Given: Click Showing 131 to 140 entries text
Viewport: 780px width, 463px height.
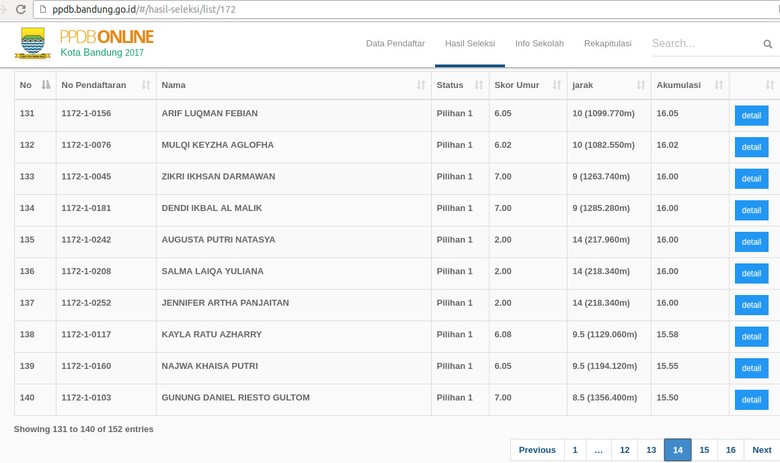Looking at the screenshot, I should point(84,429).
